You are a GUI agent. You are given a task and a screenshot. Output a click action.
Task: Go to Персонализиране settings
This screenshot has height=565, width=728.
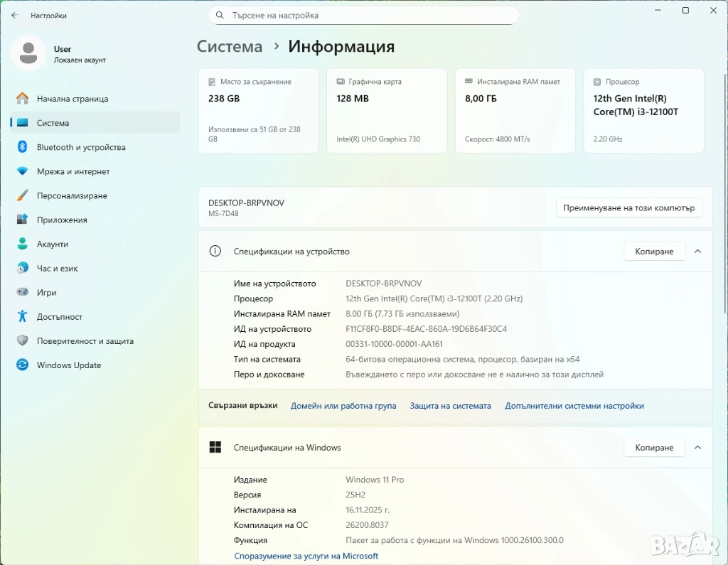[x=72, y=195]
